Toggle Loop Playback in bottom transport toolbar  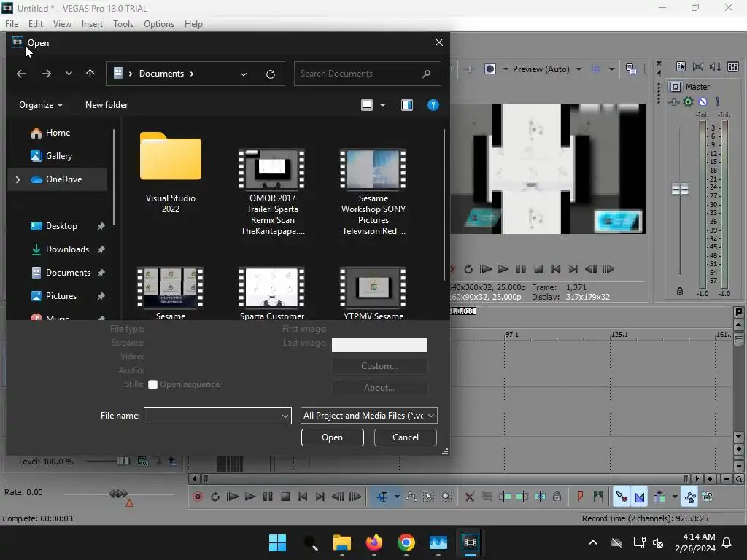215,497
